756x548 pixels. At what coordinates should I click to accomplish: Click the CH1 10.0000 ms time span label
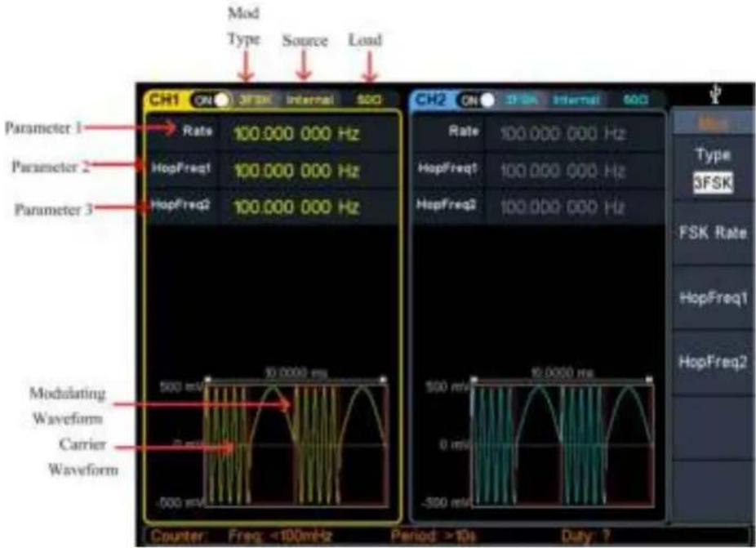click(296, 373)
